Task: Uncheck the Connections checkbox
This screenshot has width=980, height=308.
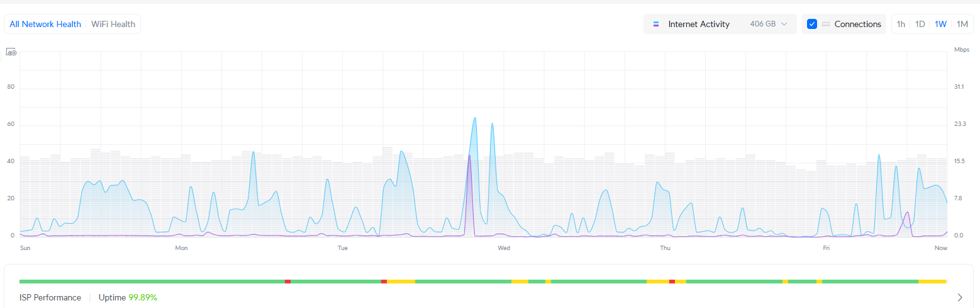Action: [812, 24]
